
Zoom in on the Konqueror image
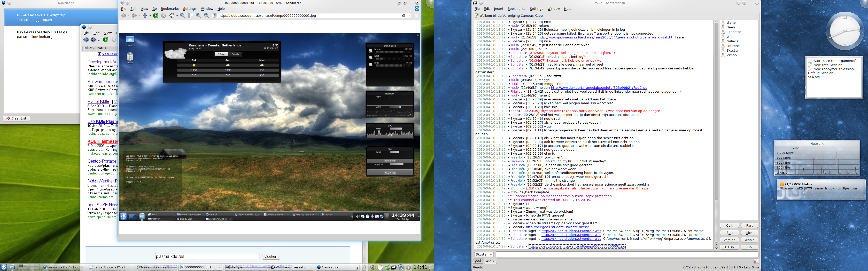point(198,15)
